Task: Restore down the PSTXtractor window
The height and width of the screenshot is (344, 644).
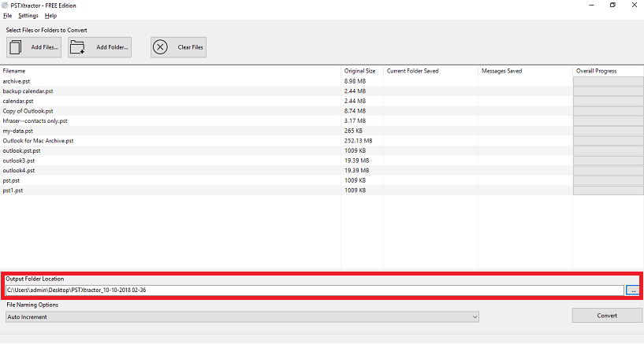Action: coord(612,6)
